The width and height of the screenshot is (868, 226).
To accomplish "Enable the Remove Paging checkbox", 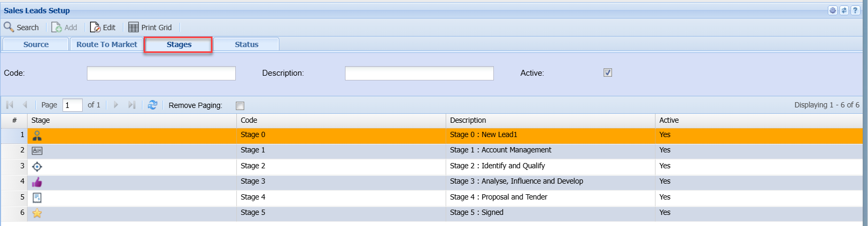I will point(240,106).
